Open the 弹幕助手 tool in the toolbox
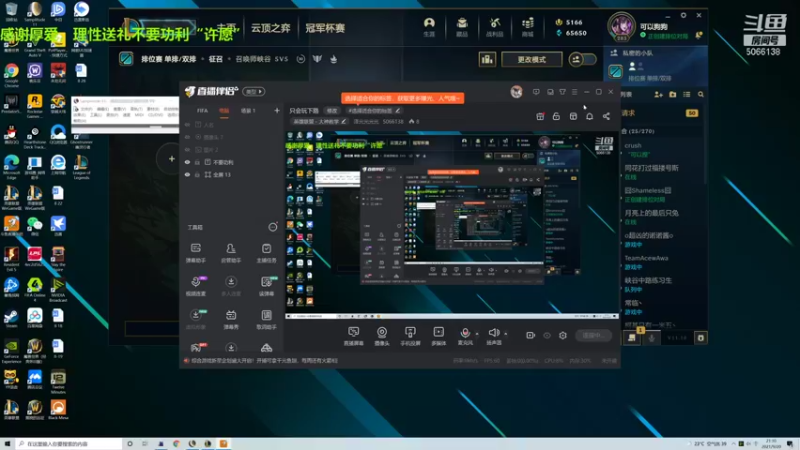 (195, 253)
